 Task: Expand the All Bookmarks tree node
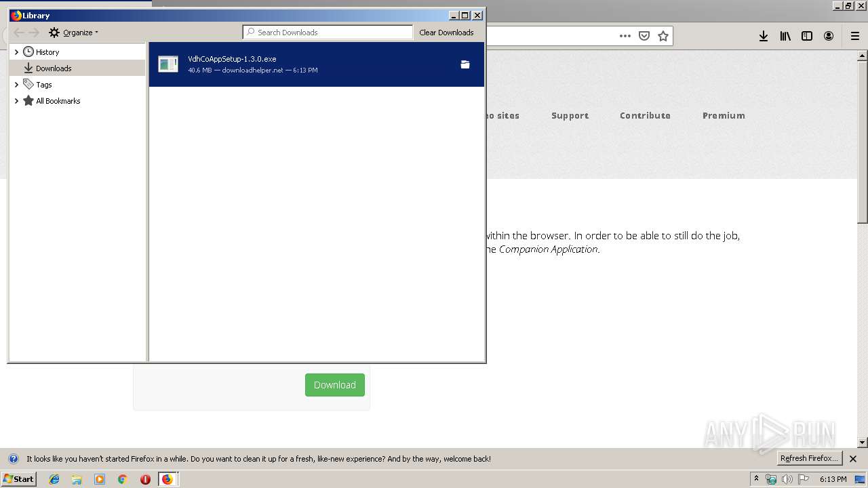(x=16, y=101)
